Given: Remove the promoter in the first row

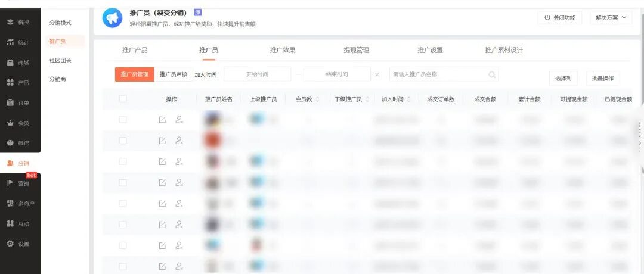Looking at the screenshot, I should (x=179, y=119).
